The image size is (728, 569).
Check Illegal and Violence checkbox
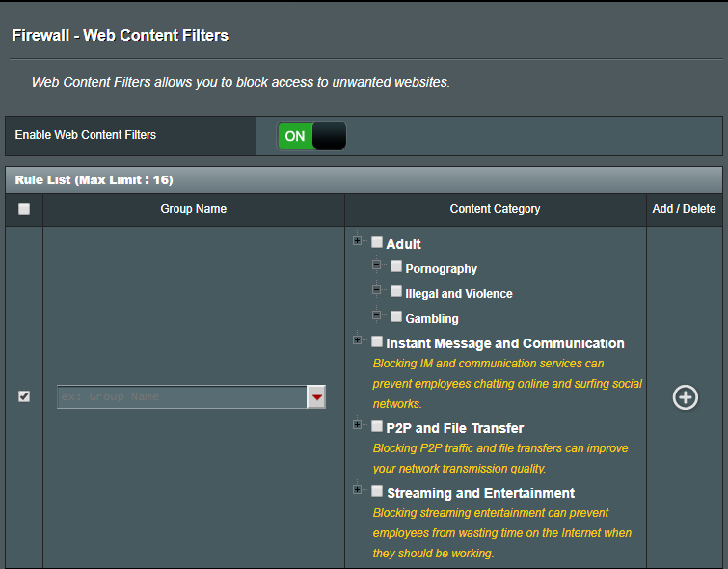tap(396, 291)
